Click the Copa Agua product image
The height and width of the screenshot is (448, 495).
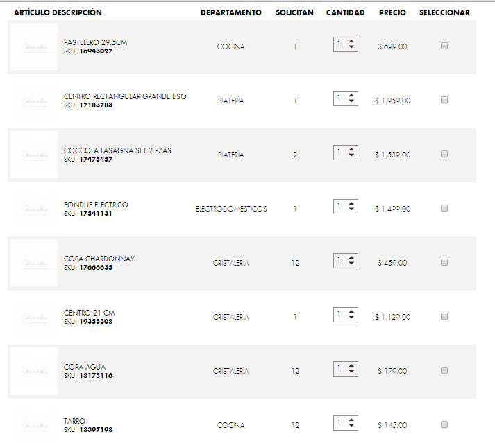33,371
